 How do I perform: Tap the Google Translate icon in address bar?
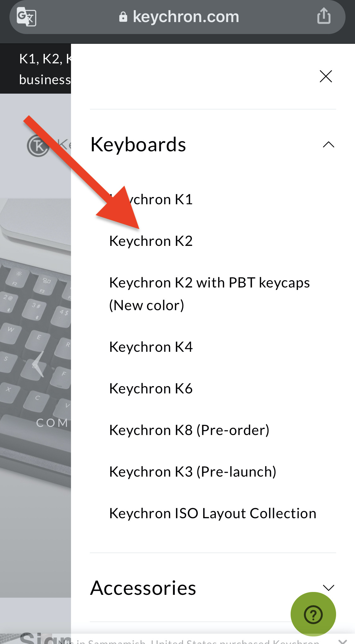coord(27,17)
